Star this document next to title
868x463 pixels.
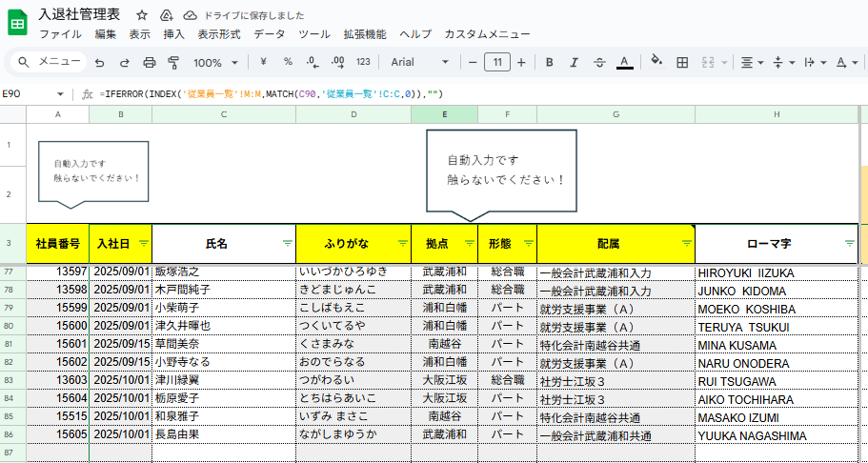pyautogui.click(x=142, y=15)
